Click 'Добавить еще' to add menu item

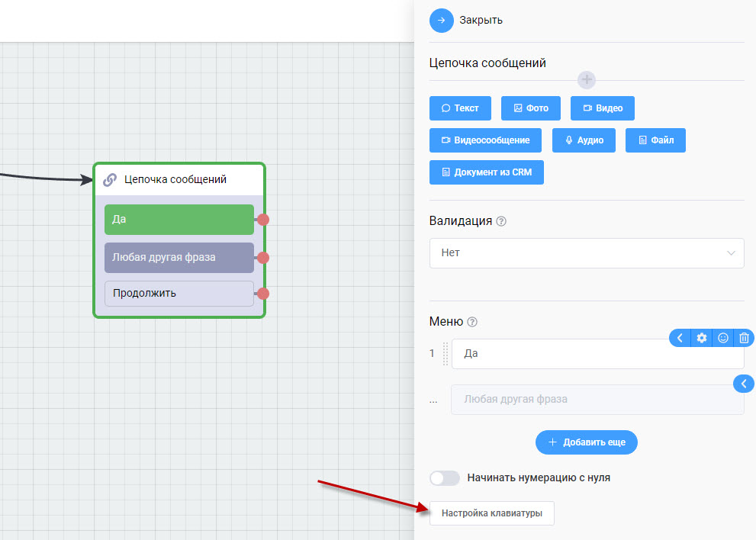(586, 442)
